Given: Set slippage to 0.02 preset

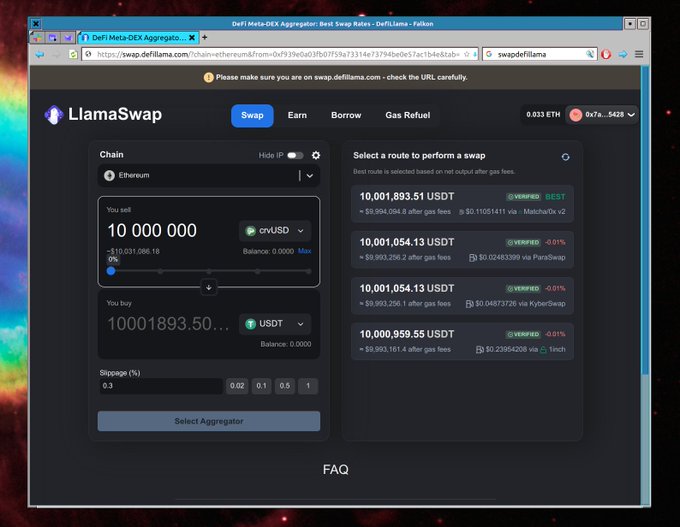Looking at the screenshot, I should tap(237, 386).
